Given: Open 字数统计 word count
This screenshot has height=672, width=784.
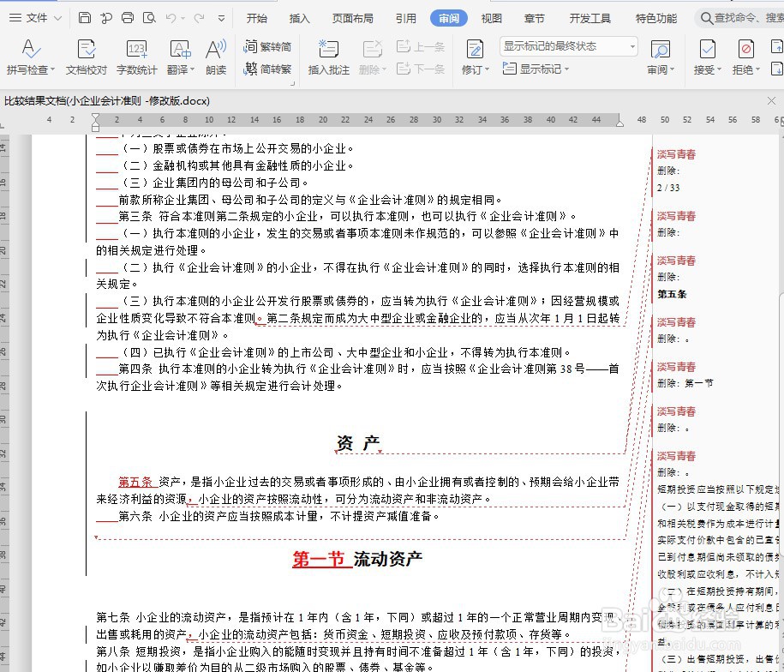Looking at the screenshot, I should (136, 57).
